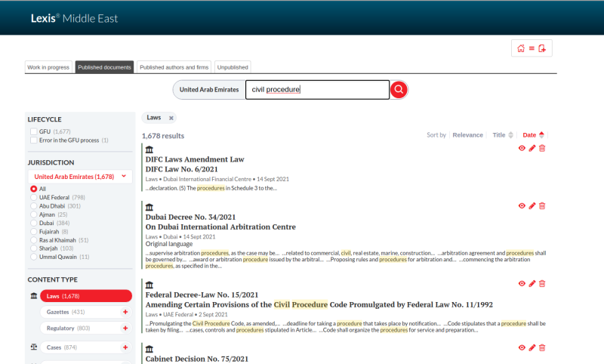The image size is (604, 364).
Task: Tick Error in the GFU process checkbox
Action: (34, 140)
